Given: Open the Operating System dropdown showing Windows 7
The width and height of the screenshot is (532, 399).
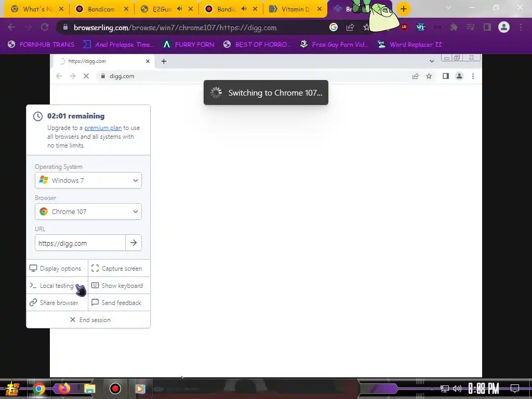Looking at the screenshot, I should click(x=88, y=180).
